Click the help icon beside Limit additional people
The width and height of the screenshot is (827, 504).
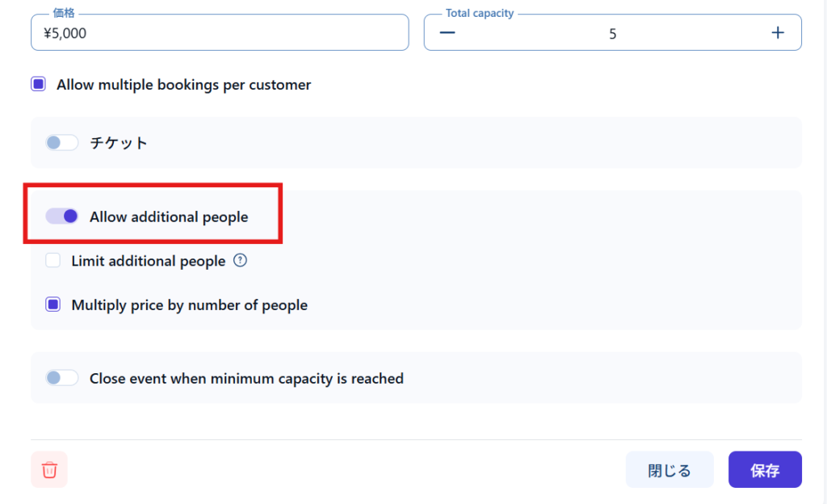tap(240, 261)
